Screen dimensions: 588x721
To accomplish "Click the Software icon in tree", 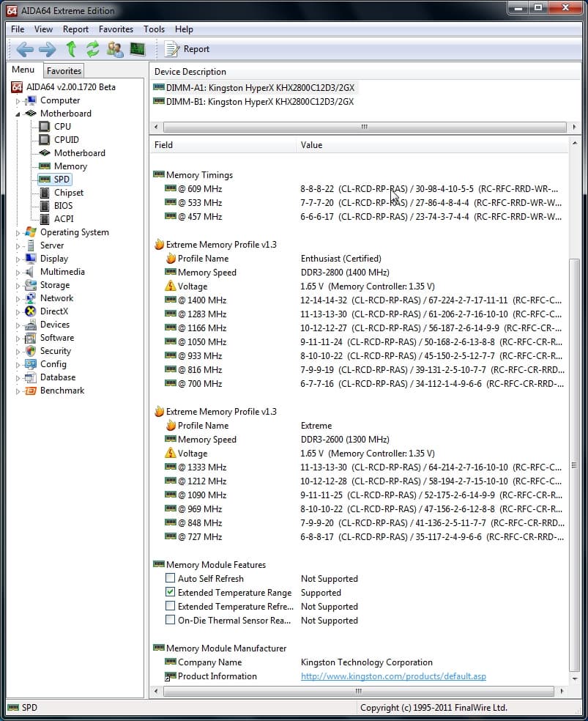I will tap(31, 338).
